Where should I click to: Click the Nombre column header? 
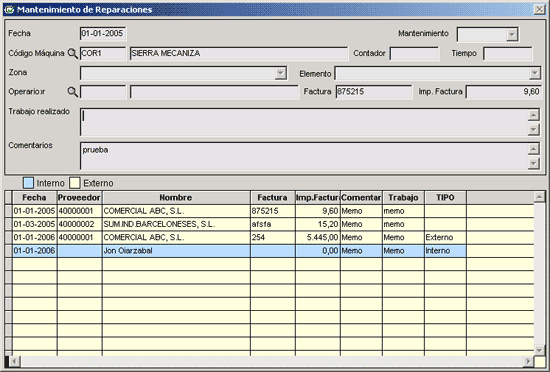[x=176, y=198]
